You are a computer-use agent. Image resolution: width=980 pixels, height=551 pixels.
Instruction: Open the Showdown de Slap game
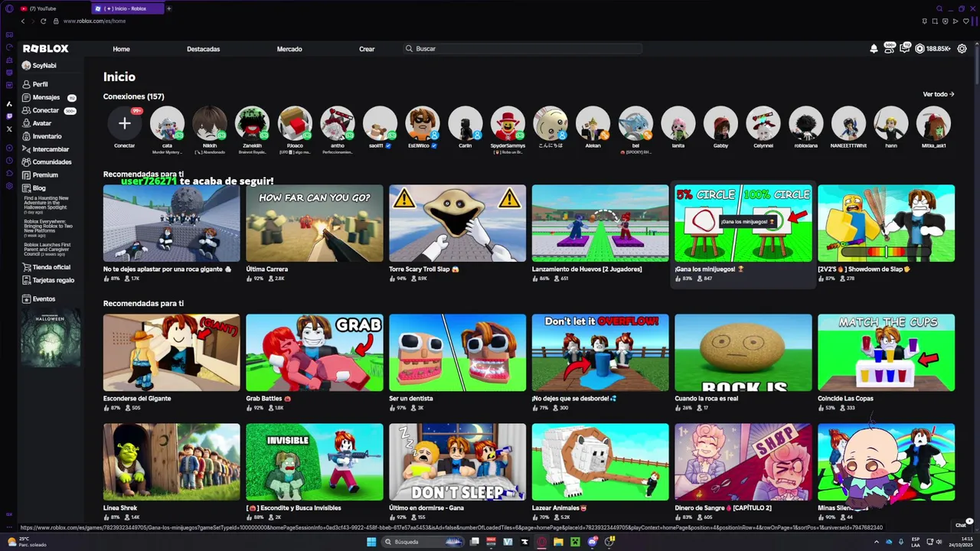pos(886,223)
